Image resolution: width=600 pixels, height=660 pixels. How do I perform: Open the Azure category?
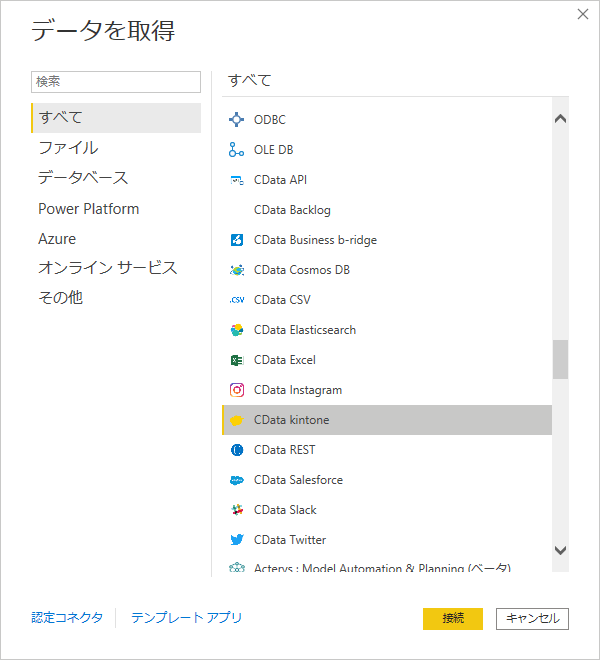click(116, 239)
